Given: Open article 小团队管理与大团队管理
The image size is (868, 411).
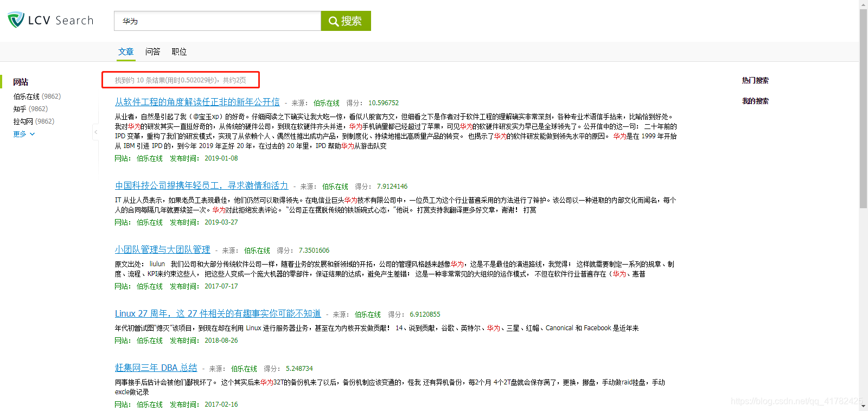Looking at the screenshot, I should tap(162, 249).
